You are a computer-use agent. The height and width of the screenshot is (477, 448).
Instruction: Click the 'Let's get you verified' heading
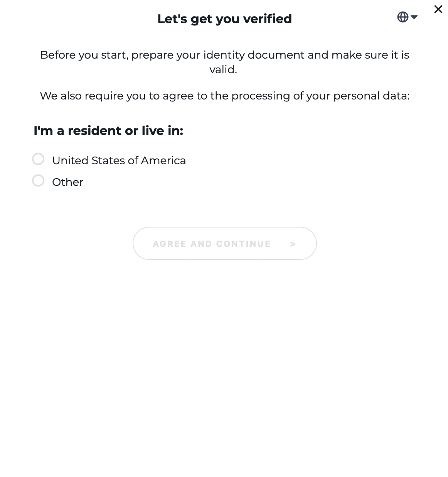pos(224,19)
